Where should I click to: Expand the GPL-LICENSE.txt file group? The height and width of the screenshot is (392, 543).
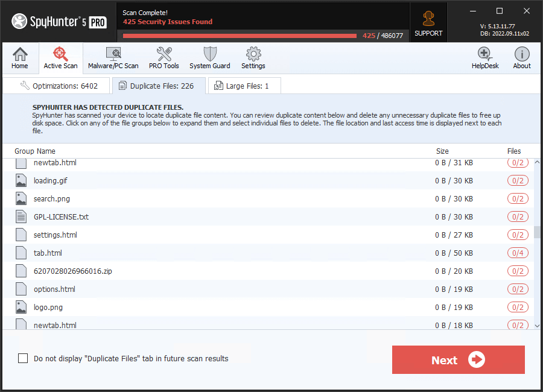[x=63, y=217]
